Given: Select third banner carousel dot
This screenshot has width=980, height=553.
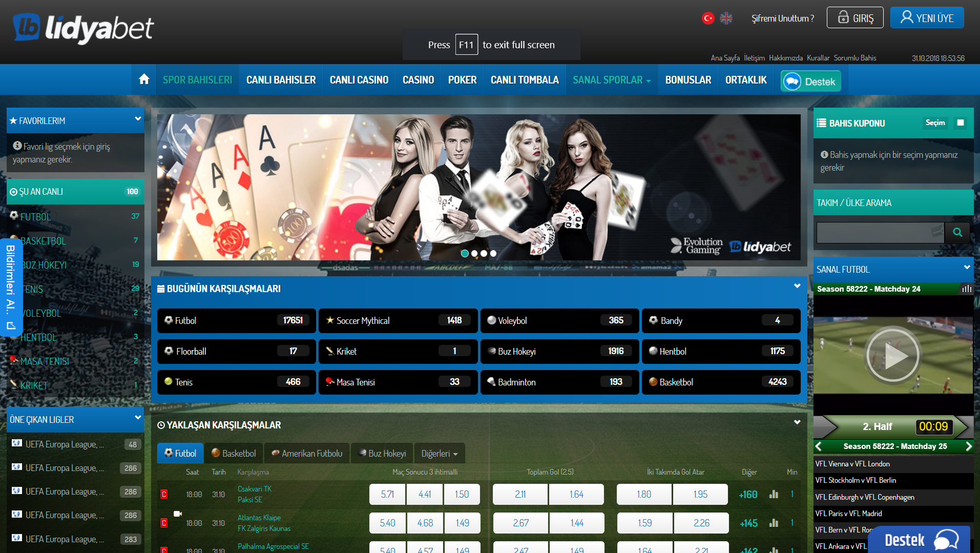Looking at the screenshot, I should click(484, 253).
